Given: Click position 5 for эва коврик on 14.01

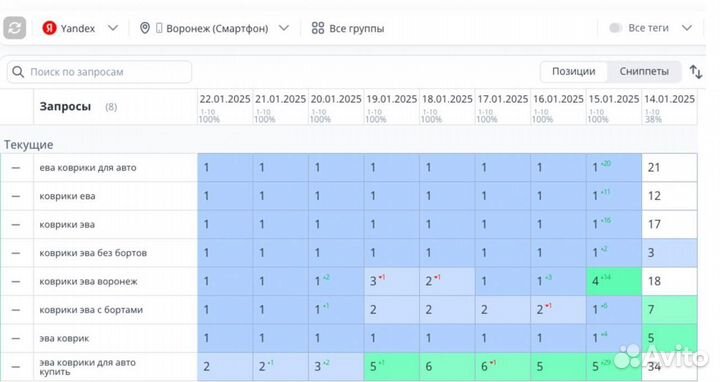Looking at the screenshot, I should coord(669,338).
